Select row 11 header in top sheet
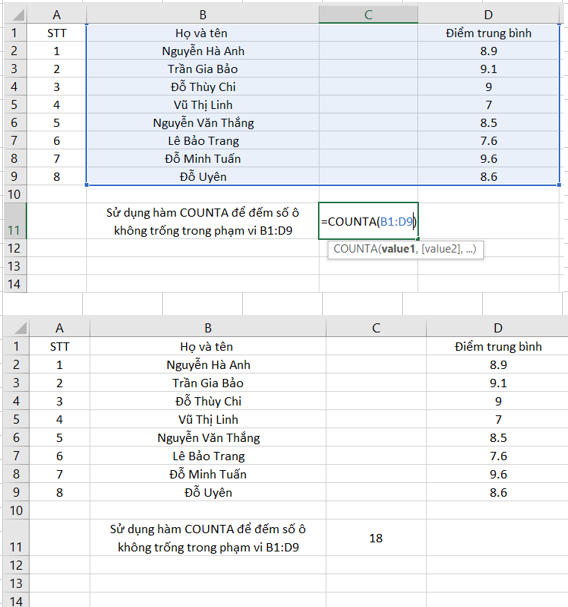 [15, 221]
